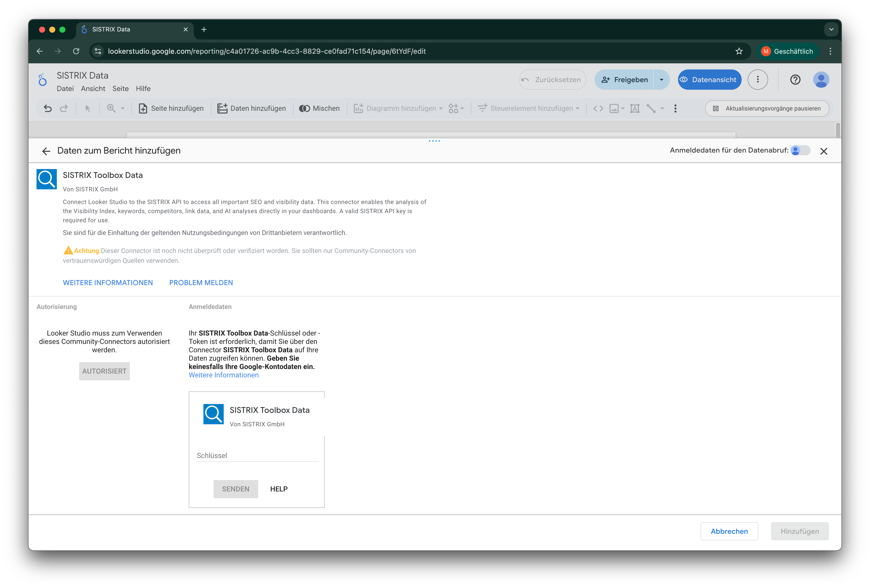Click the embed URL code icon
The image size is (870, 588).
[x=598, y=108]
